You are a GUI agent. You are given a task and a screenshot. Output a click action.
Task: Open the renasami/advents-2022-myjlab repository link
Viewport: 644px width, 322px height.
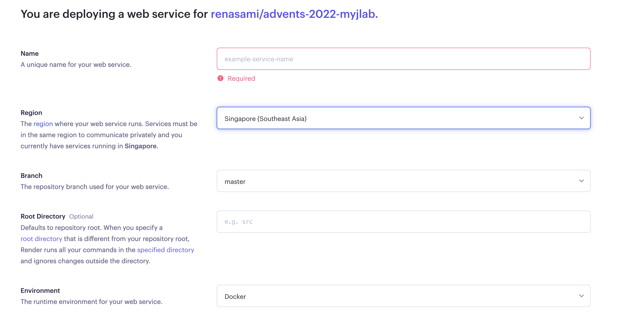click(294, 14)
